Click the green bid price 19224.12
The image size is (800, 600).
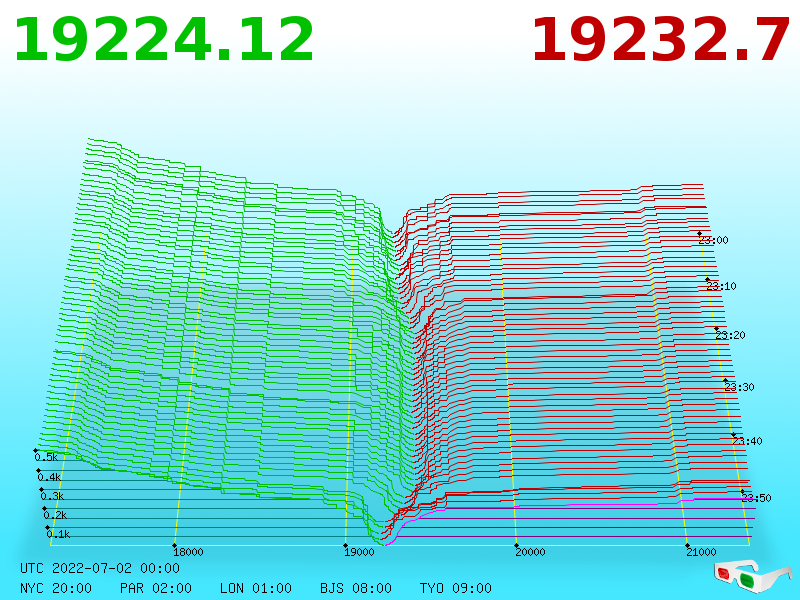click(x=164, y=40)
